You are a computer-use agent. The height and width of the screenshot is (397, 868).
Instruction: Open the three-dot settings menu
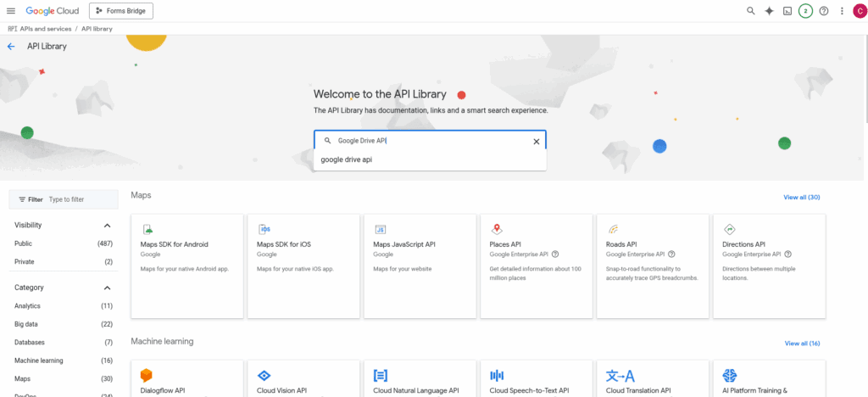(x=842, y=11)
